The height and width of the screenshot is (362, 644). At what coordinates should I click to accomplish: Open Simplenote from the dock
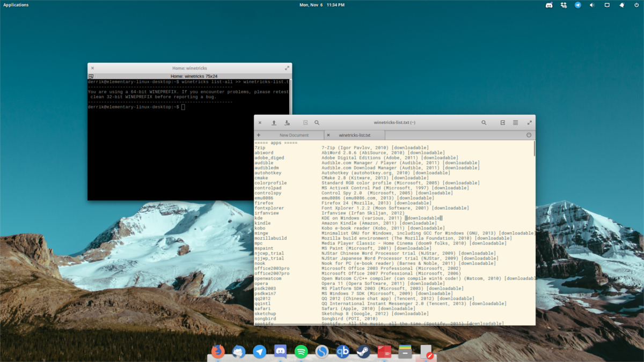tap(321, 351)
